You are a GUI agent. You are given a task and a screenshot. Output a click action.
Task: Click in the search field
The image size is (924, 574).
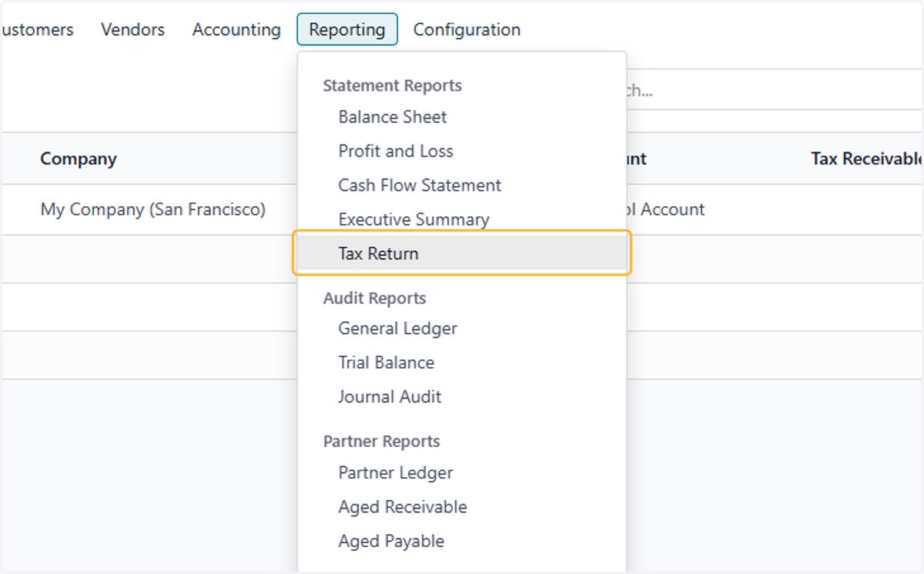(x=774, y=90)
